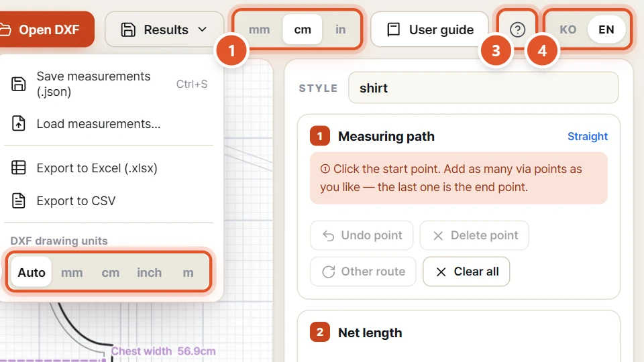The image size is (644, 362).
Task: Switch display units to mm
Action: click(259, 29)
